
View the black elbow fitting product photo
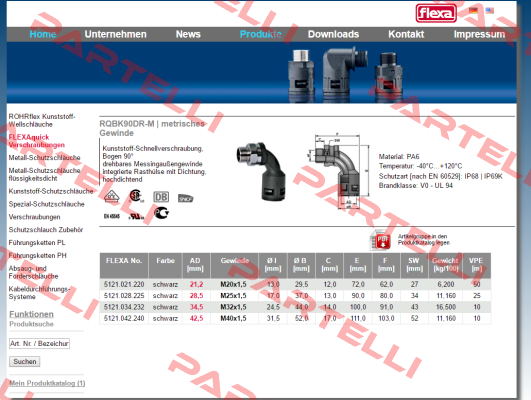click(x=261, y=171)
